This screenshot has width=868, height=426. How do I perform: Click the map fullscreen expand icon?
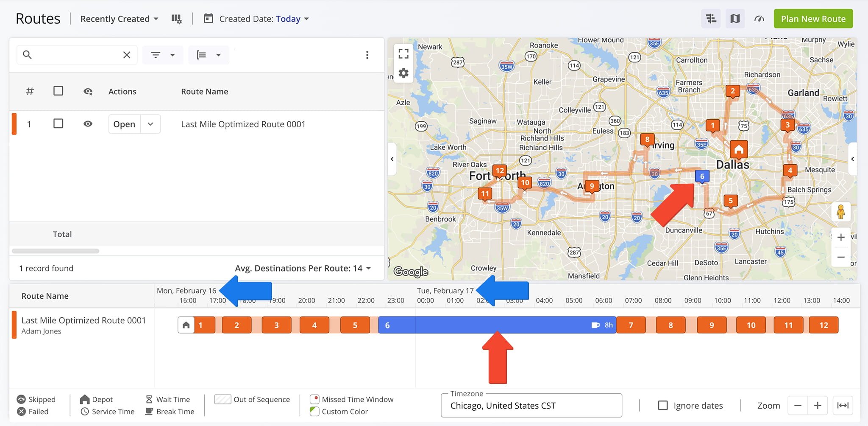tap(403, 53)
